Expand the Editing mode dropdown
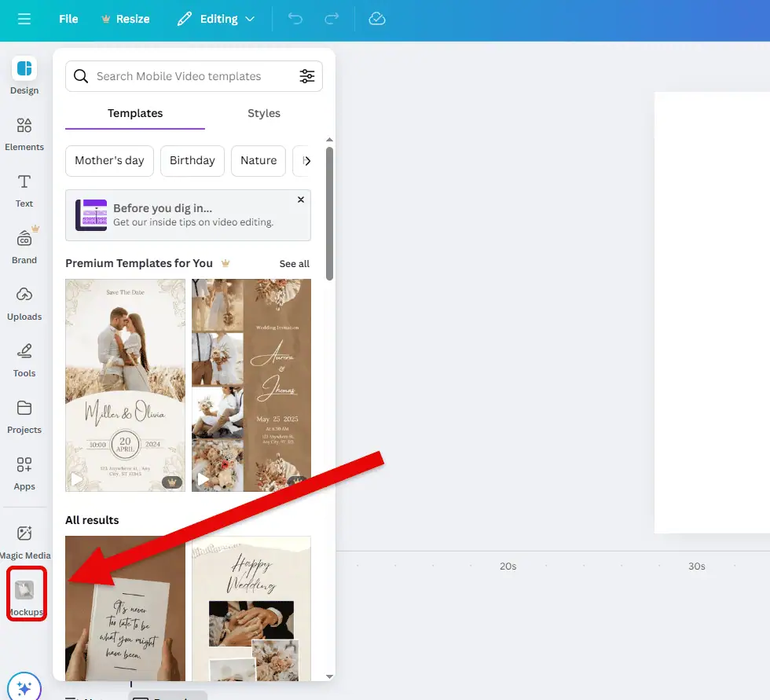 216,19
